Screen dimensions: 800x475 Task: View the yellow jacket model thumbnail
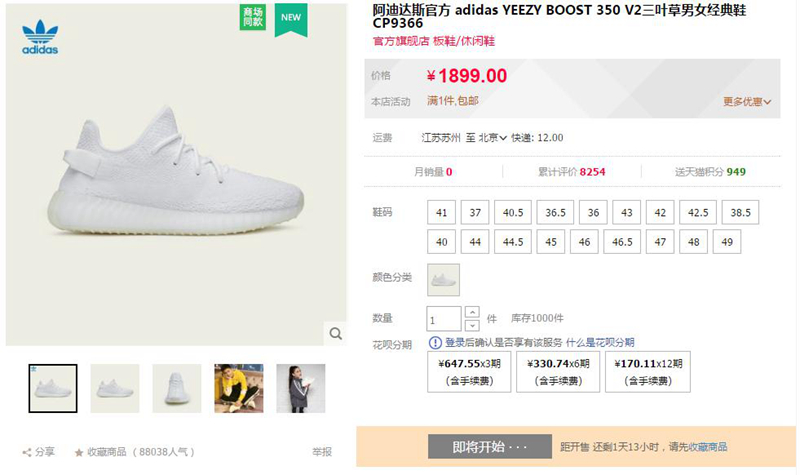pyautogui.click(x=239, y=388)
